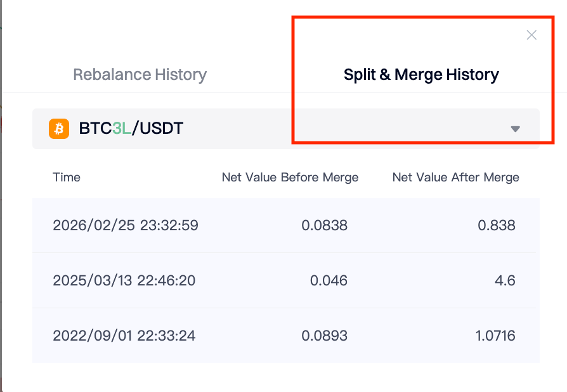
Task: Select the 2022/09/01 22:33:24 timestamp
Action: click(124, 336)
